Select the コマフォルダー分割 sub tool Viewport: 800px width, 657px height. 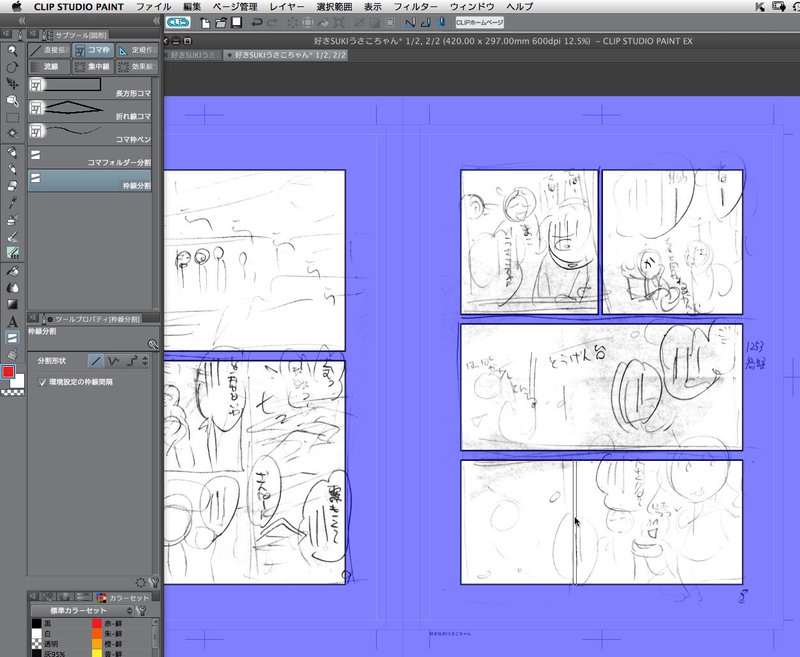click(90, 157)
